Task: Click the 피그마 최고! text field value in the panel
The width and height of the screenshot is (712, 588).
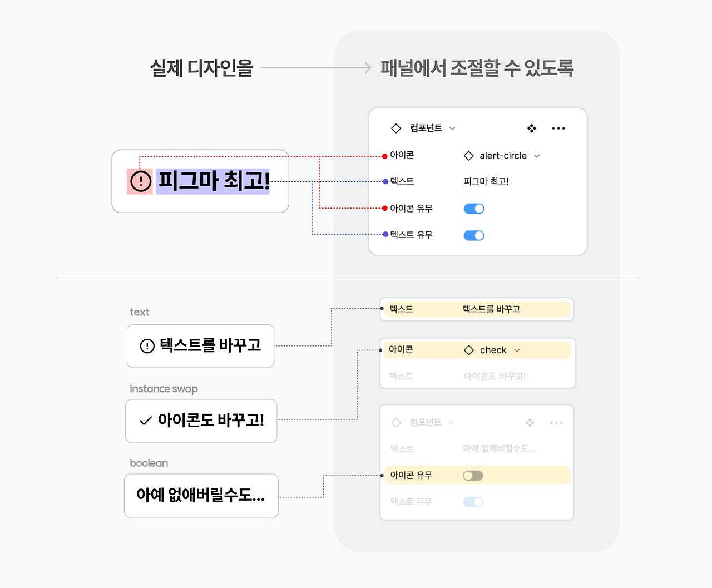Action: tap(486, 181)
